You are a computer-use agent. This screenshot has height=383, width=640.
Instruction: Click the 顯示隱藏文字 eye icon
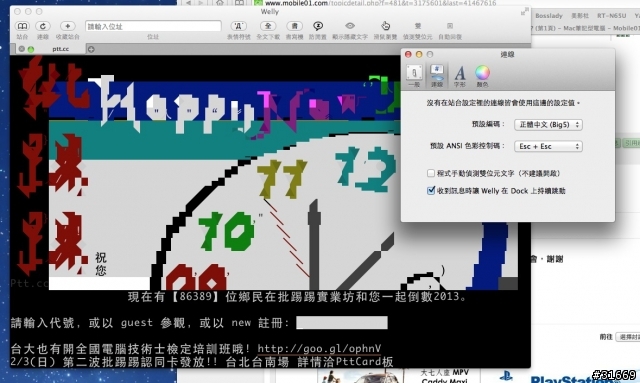click(x=350, y=26)
